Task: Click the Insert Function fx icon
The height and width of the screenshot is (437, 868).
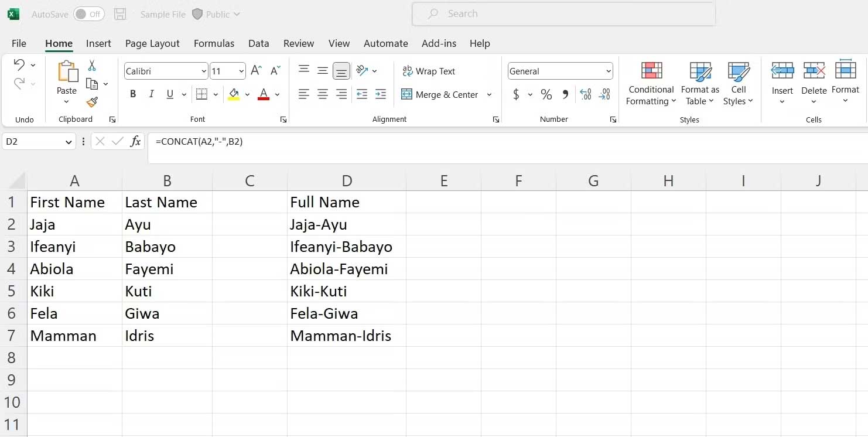Action: (x=135, y=141)
